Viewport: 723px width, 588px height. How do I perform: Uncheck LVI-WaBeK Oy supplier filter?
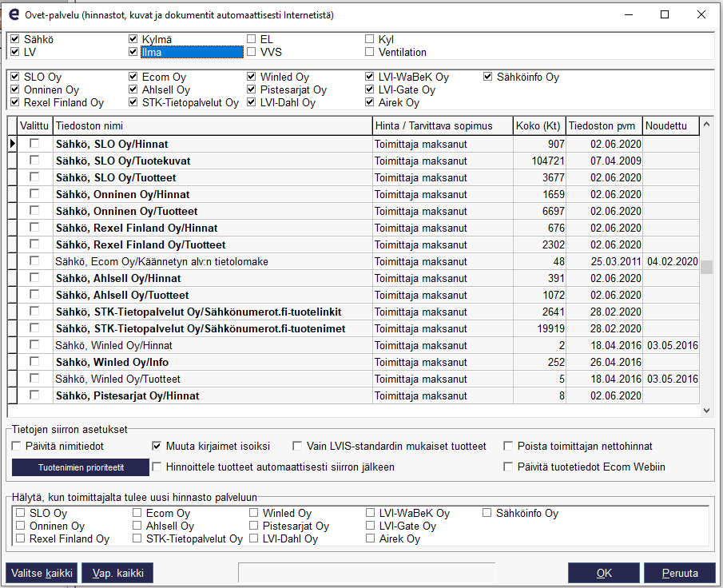tap(369, 77)
